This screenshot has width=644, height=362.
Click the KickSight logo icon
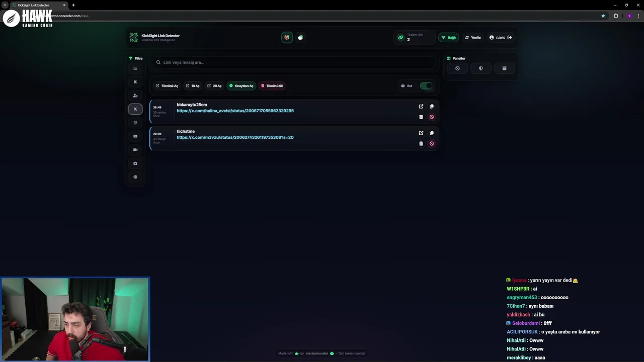(134, 38)
